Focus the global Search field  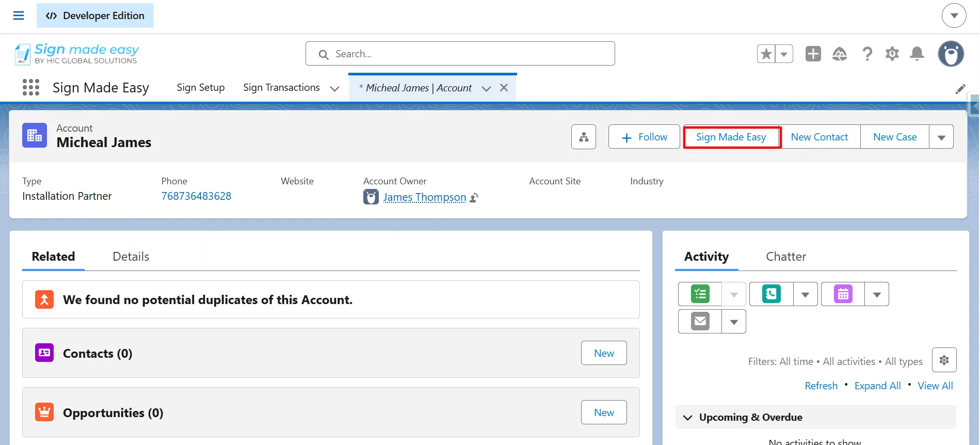(x=460, y=54)
